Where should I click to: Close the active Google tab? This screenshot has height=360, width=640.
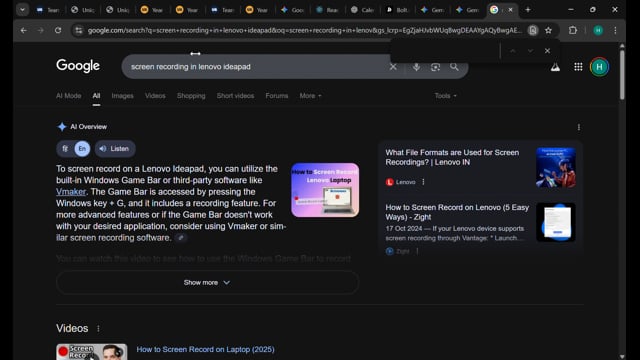[510, 10]
